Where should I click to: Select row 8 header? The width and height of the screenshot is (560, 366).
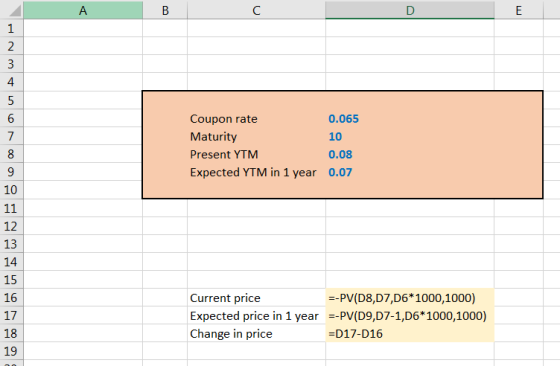[11, 154]
